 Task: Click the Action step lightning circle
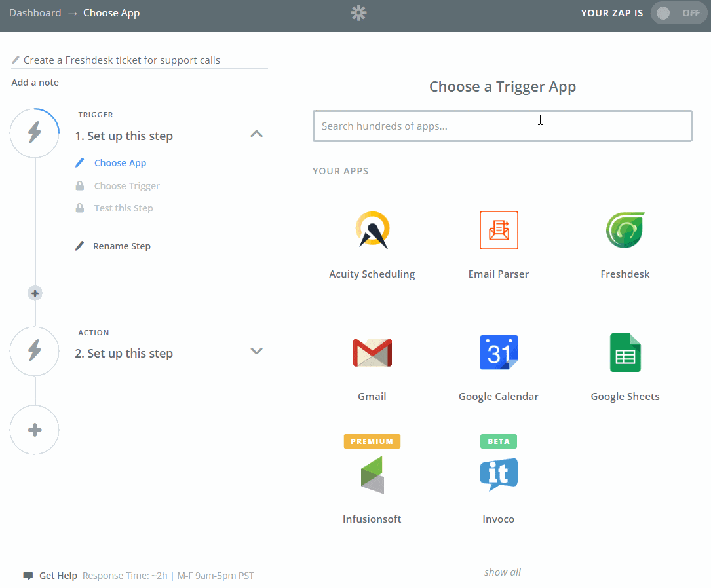[x=35, y=351]
